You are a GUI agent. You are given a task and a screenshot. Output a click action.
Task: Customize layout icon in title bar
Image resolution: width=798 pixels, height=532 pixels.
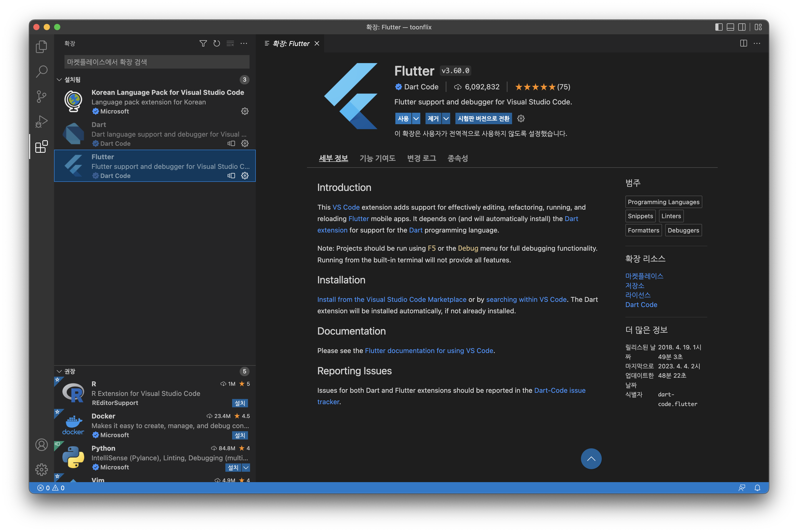pyautogui.click(x=758, y=27)
